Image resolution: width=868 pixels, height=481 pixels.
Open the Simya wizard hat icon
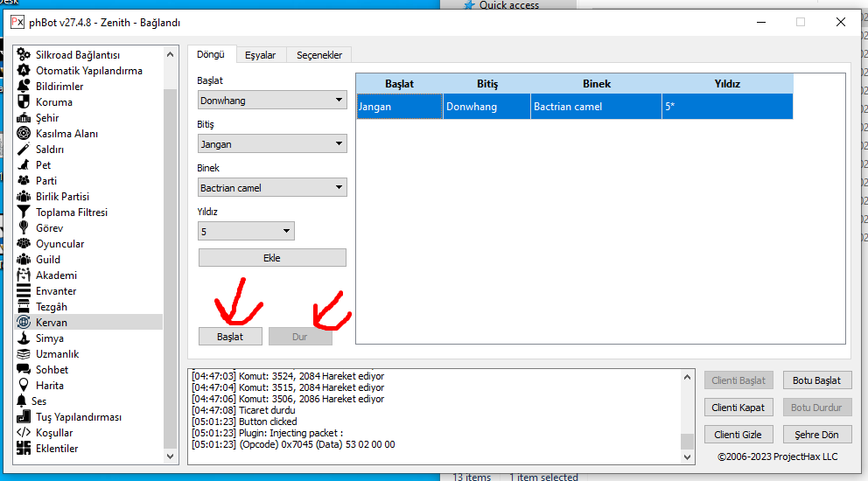click(x=24, y=338)
